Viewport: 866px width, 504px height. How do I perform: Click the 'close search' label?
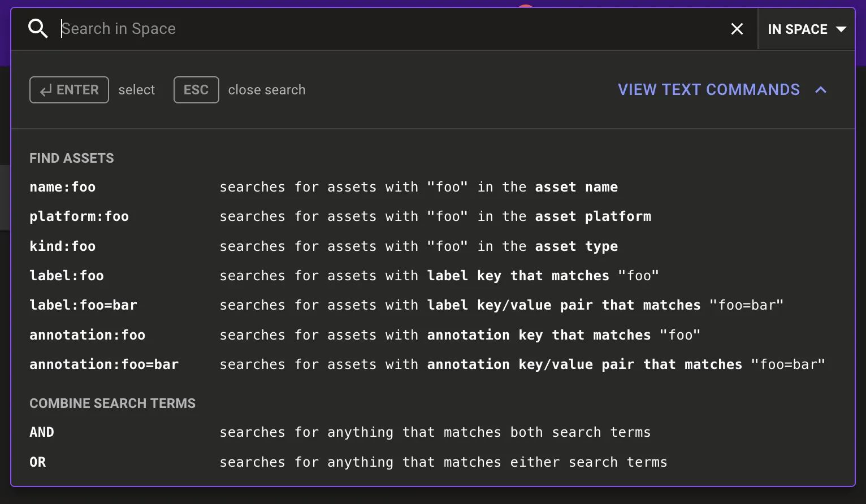click(x=267, y=90)
